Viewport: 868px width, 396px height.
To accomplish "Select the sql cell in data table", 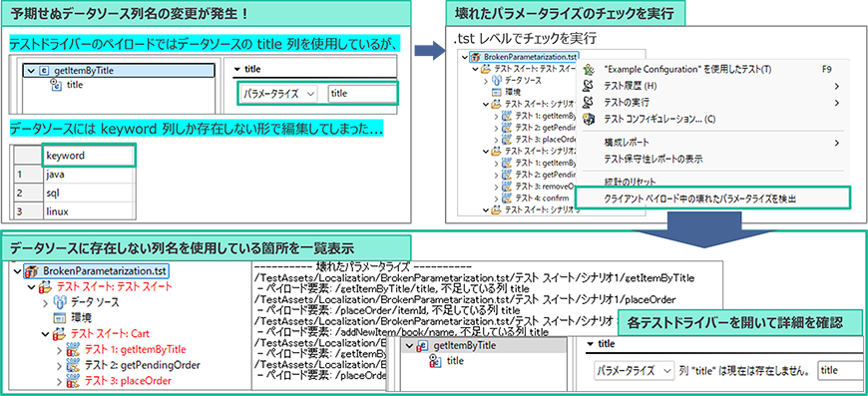I will coord(89,194).
